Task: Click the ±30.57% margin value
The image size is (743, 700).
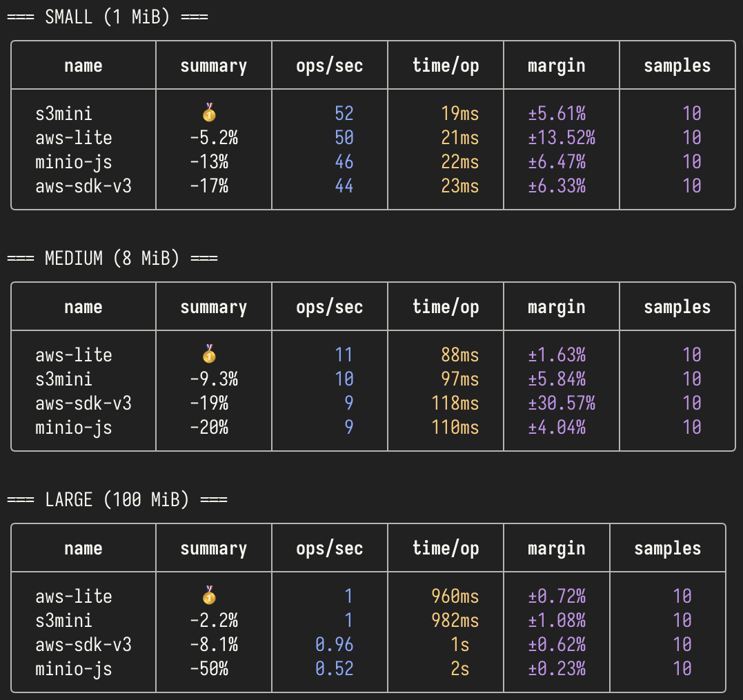Action: coord(561,403)
